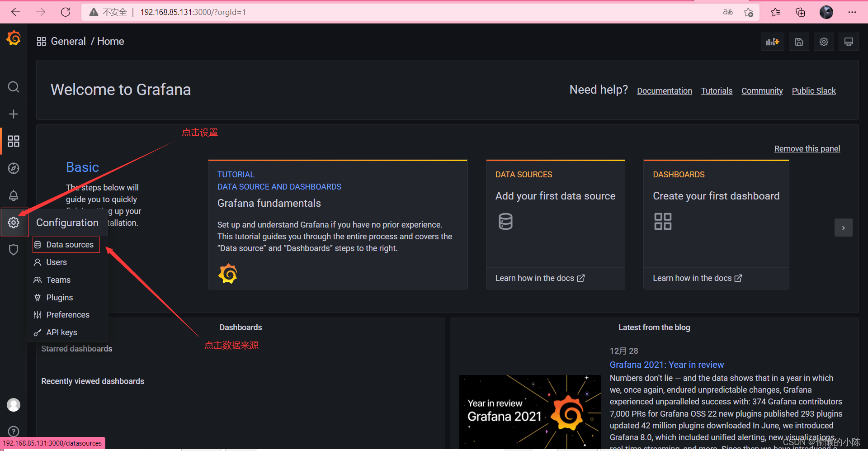Click the Grafana logo in tutorial card
The height and width of the screenshot is (451, 868).
[228, 274]
